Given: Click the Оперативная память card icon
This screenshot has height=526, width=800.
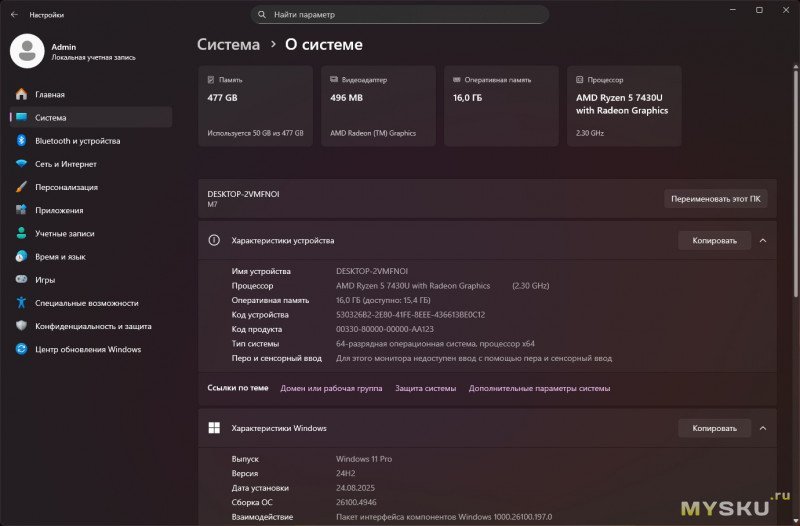Looking at the screenshot, I should [x=457, y=80].
